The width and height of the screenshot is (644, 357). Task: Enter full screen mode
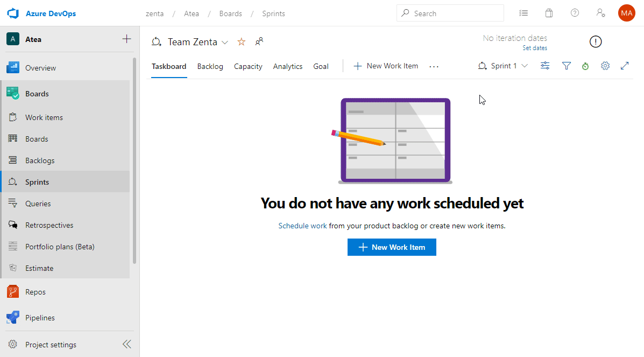[x=625, y=66]
